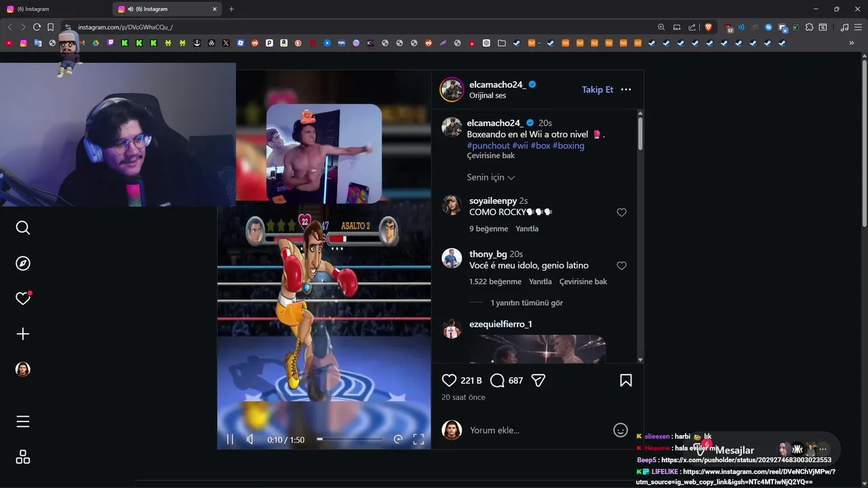Mute the audio-playing Instagram tab
Image resolution: width=868 pixels, height=488 pixels.
coord(130,9)
